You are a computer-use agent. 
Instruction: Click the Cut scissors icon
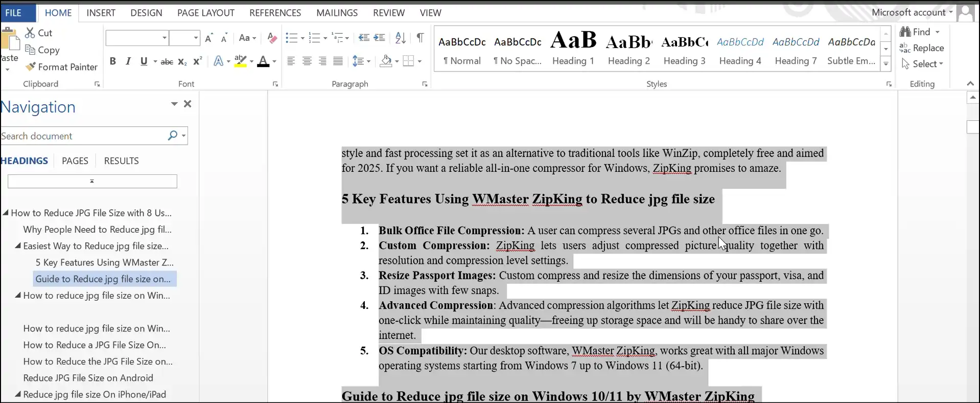point(30,33)
